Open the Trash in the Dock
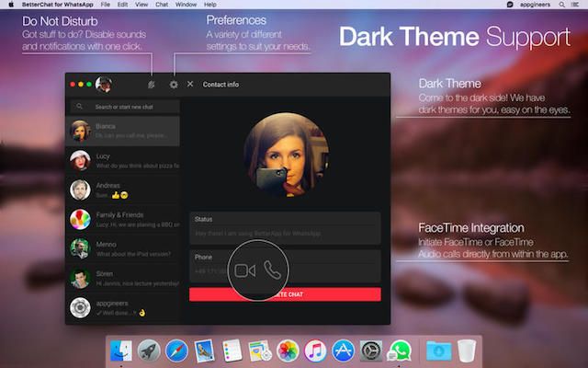The width and height of the screenshot is (588, 368). (x=467, y=351)
